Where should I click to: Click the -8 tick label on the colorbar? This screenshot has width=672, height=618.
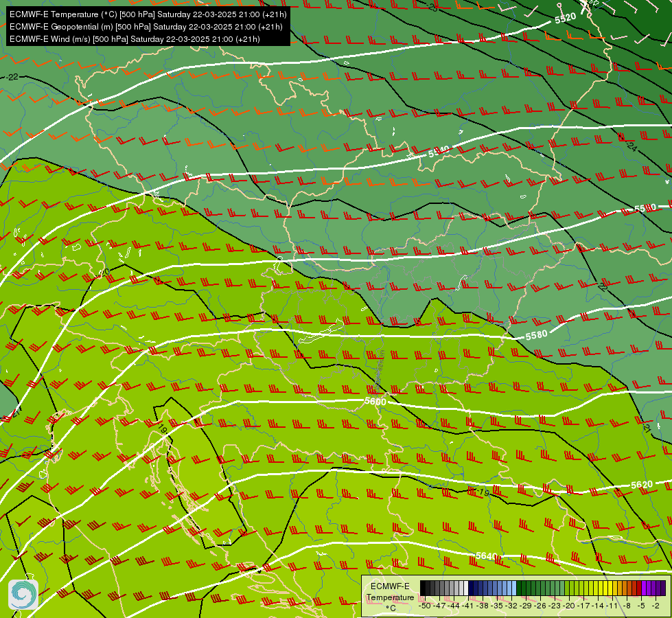click(627, 606)
